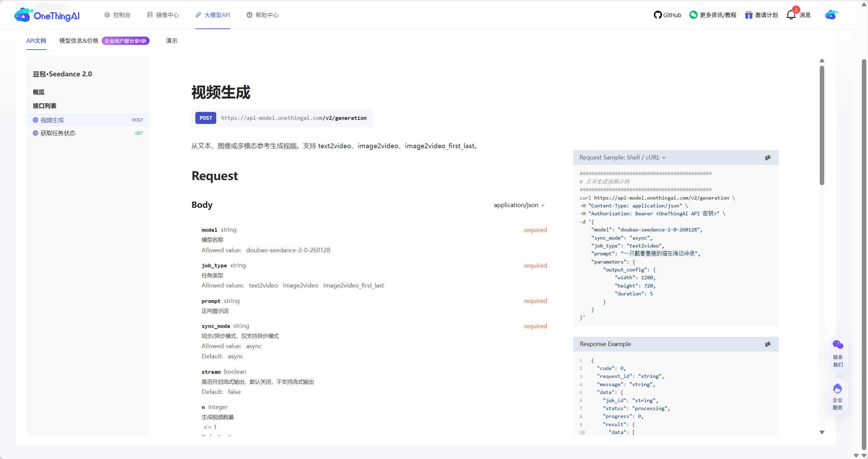Click the docs scrollbar up arrow

point(822,61)
